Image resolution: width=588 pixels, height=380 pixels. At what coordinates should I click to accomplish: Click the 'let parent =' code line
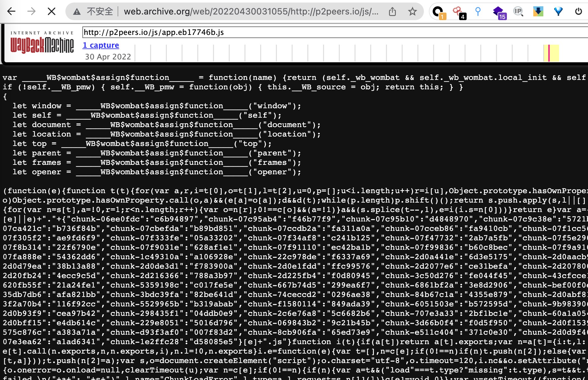coord(157,153)
